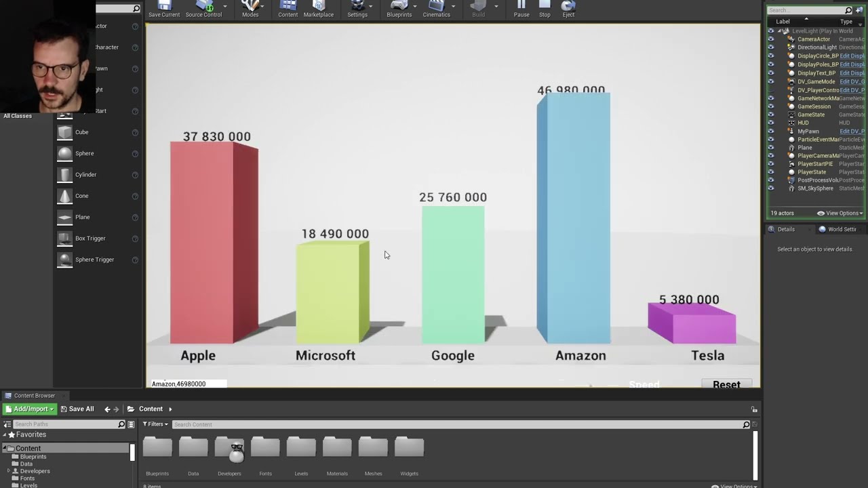Open Edit link for MyPawn
Viewport: 868px width, 488px height.
pos(852,131)
